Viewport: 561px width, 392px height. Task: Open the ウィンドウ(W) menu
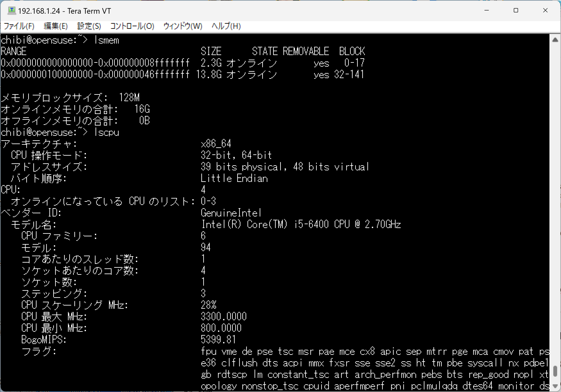pyautogui.click(x=183, y=26)
